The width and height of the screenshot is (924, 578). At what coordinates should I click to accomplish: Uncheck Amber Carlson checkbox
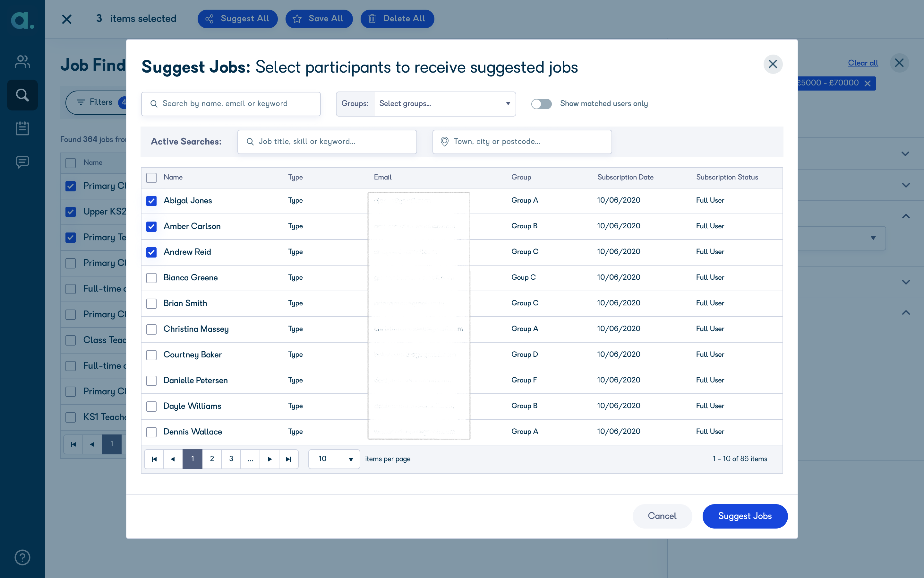click(x=151, y=226)
